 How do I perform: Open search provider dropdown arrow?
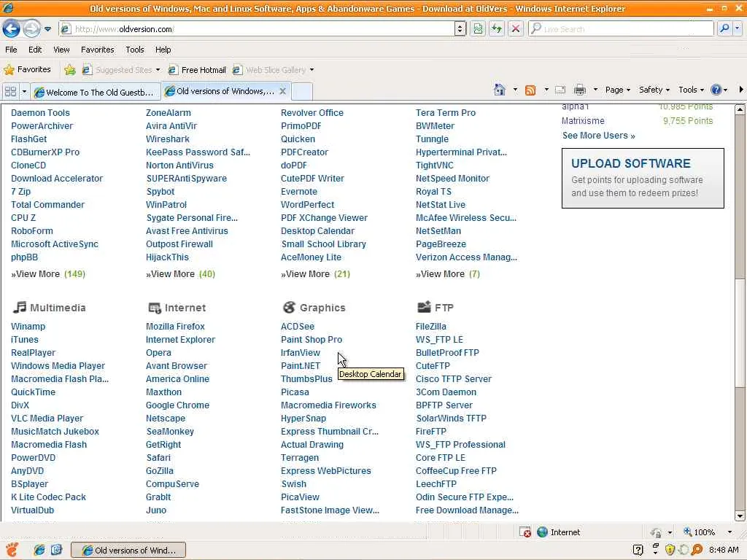pos(738,28)
